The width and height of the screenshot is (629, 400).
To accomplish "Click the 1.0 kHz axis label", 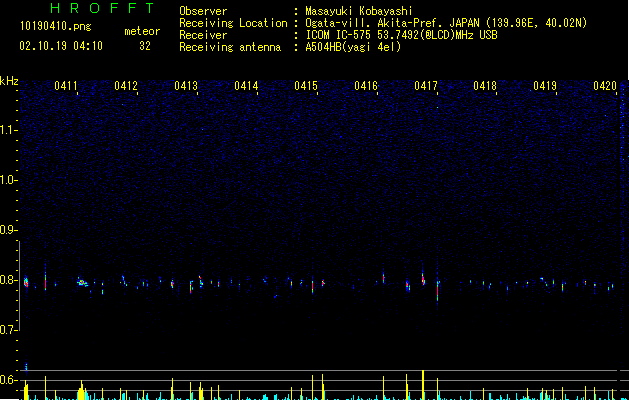I will pyautogui.click(x=9, y=180).
